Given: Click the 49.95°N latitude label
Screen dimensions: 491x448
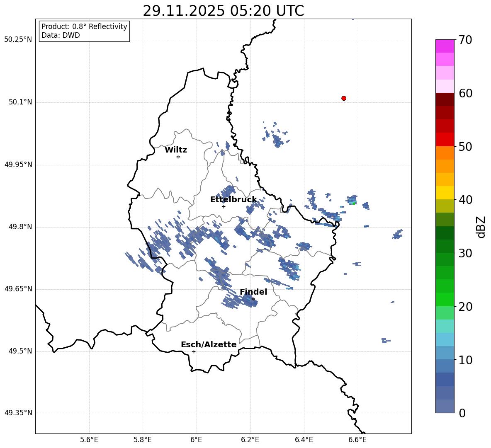Looking at the screenshot, I should 18,164.
